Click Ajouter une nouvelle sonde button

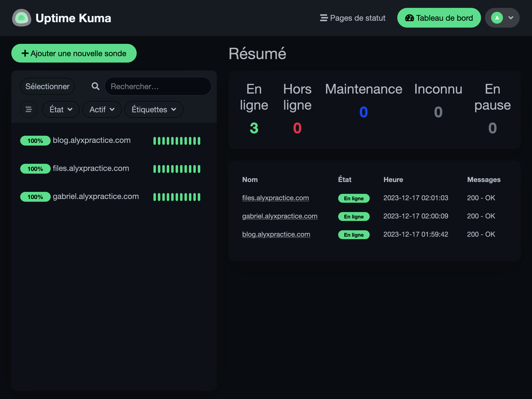click(74, 53)
